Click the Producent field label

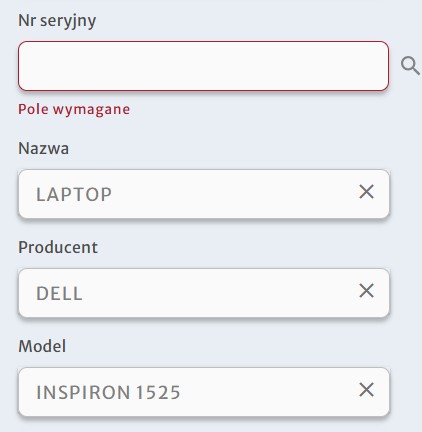58,247
